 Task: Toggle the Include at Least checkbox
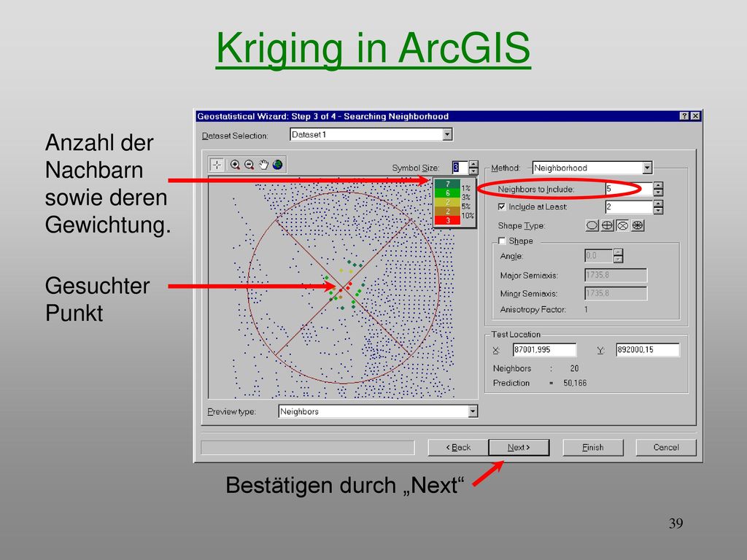click(502, 206)
